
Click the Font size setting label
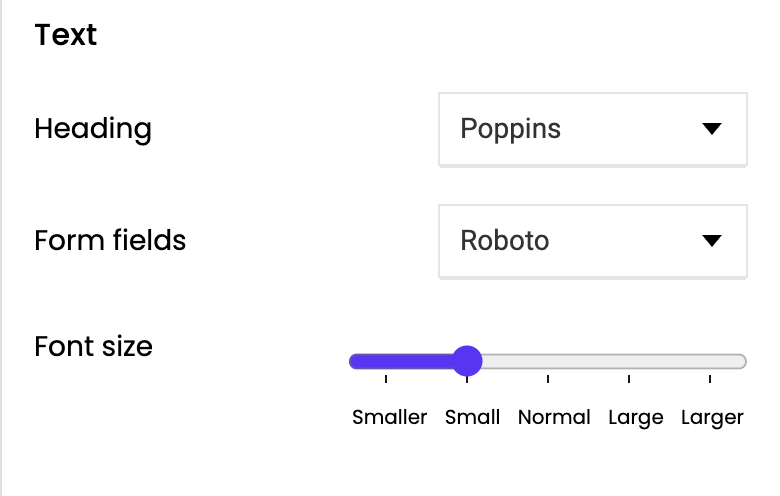[x=93, y=347]
